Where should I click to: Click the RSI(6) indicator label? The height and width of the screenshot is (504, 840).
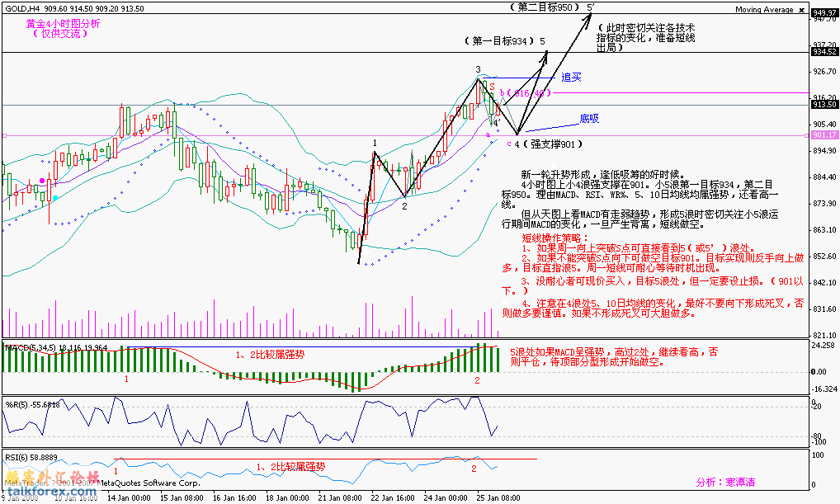coord(18,455)
